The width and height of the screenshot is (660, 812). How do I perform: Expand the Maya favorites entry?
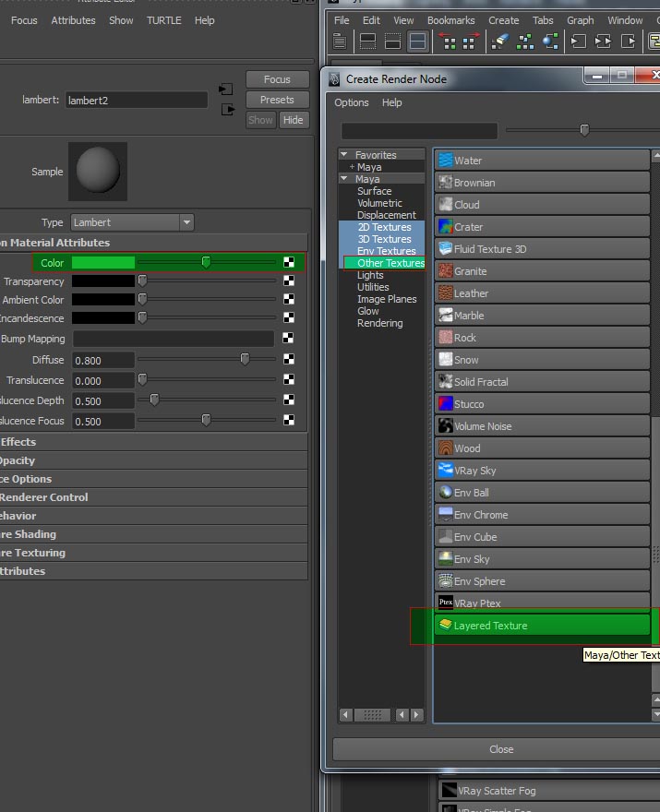click(x=352, y=167)
